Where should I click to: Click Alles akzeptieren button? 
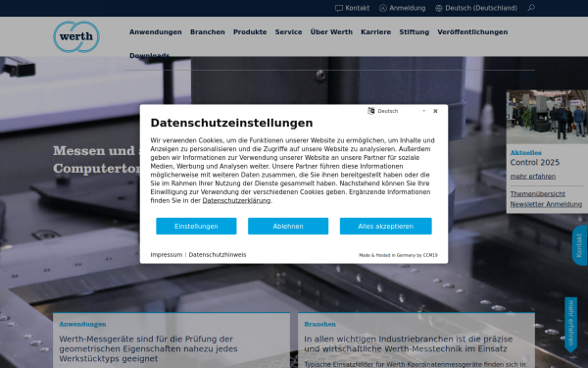coord(385,226)
